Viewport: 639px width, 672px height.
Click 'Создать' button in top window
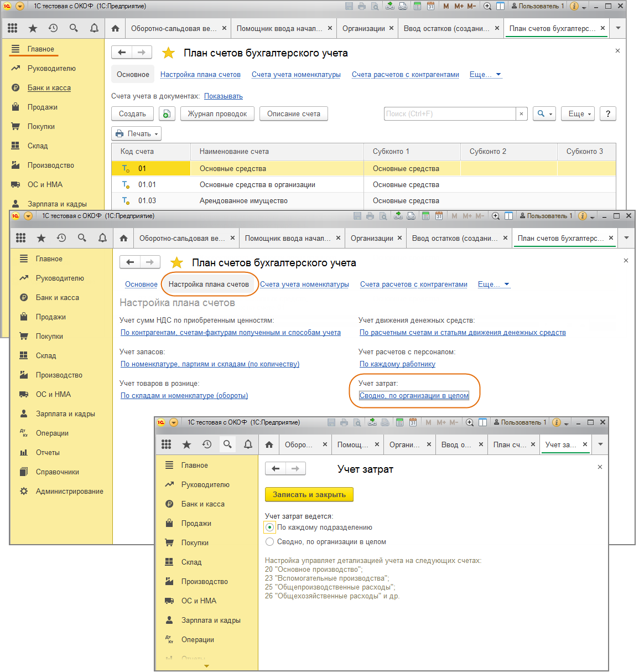132,113
